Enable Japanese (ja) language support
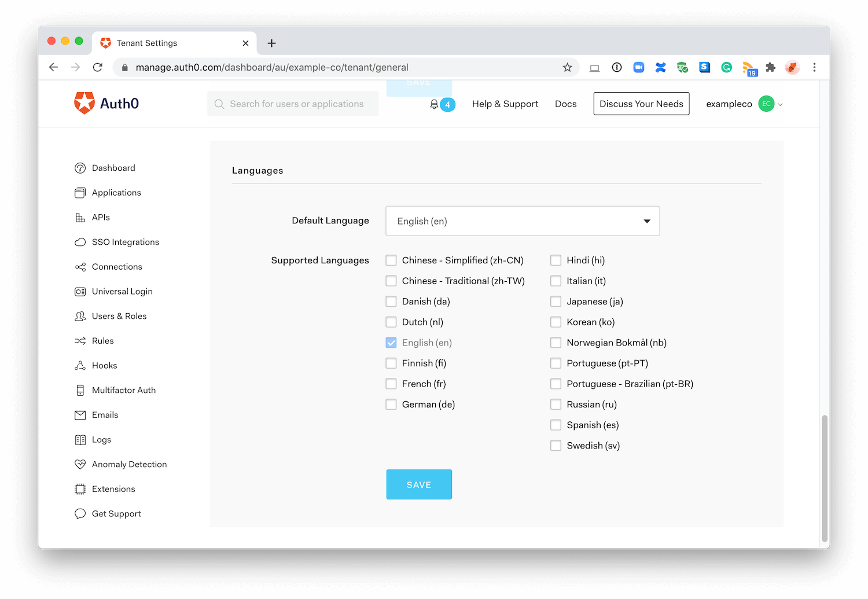 [x=556, y=302]
